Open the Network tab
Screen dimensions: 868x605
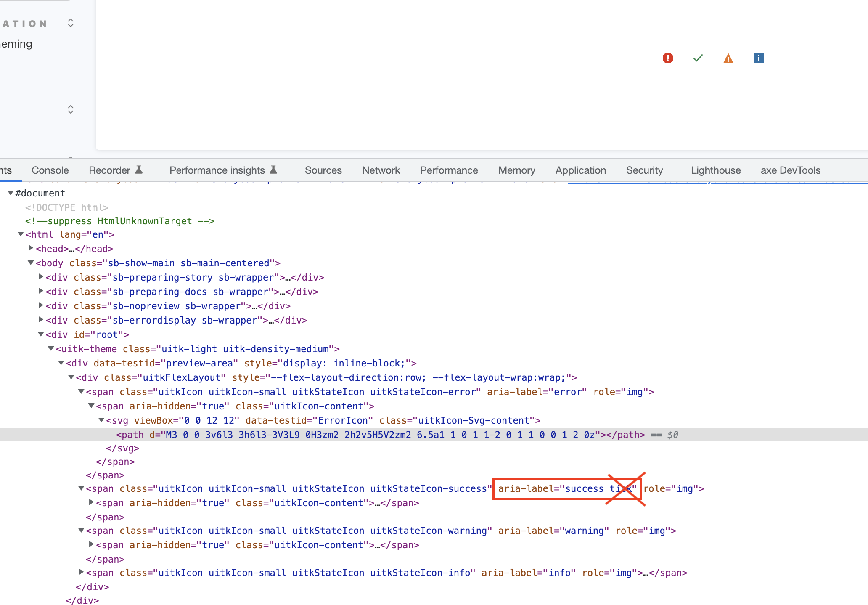tap(381, 170)
